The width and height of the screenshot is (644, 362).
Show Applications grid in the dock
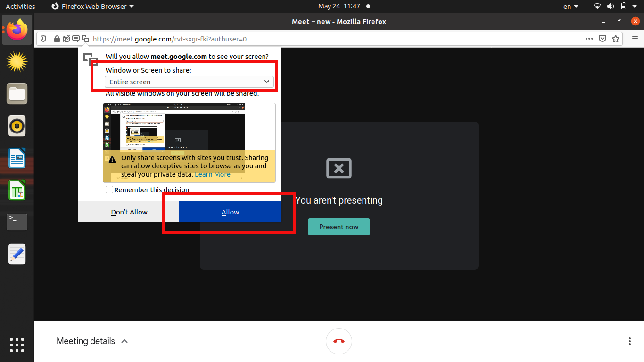click(17, 345)
